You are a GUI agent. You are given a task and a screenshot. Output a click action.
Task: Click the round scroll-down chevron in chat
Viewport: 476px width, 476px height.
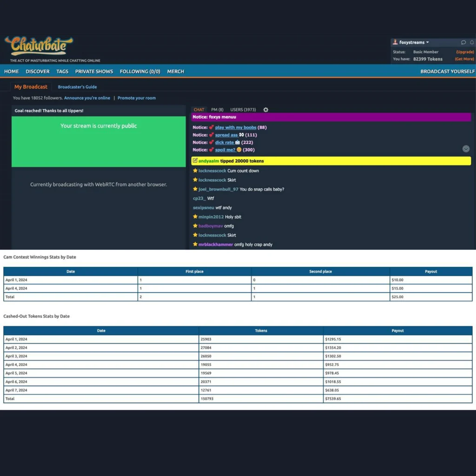point(466,149)
